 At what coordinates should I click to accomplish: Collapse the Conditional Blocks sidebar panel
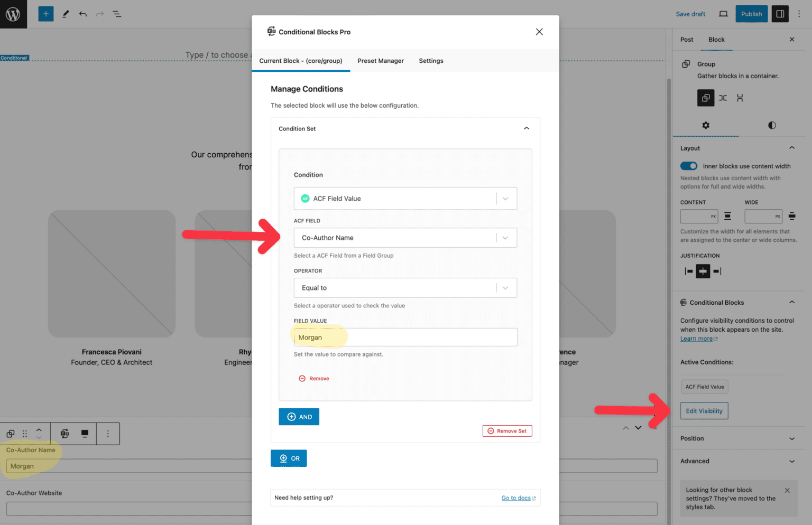click(792, 302)
